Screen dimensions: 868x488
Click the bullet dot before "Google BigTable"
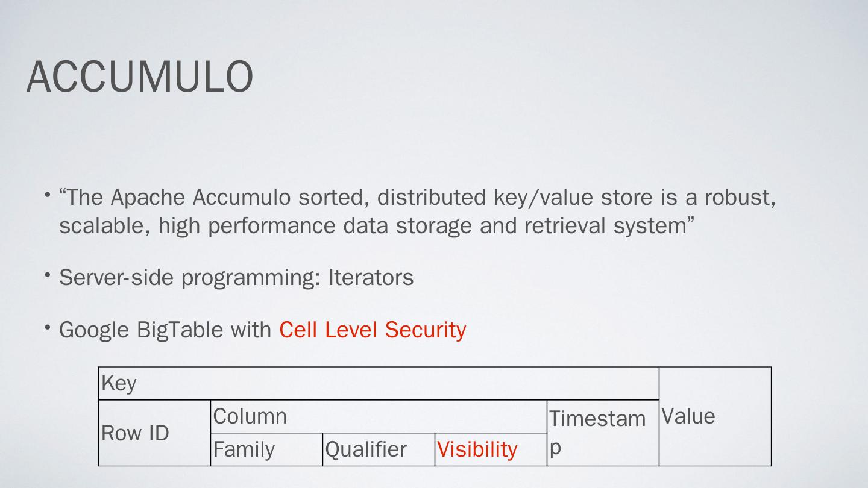(x=47, y=328)
